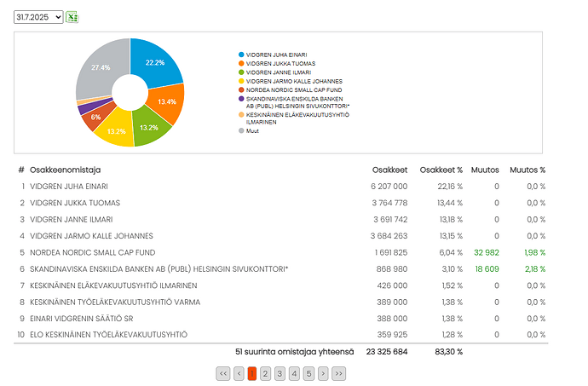Select the orange 13.4% pie slice
Viewport: 588px width, 386px height.
pyautogui.click(x=167, y=102)
